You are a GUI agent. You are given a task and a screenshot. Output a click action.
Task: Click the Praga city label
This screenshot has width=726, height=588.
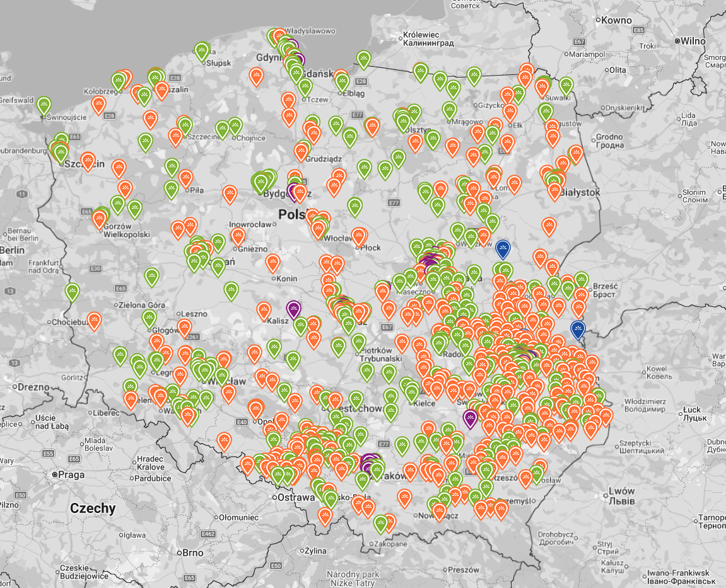pyautogui.click(x=71, y=475)
